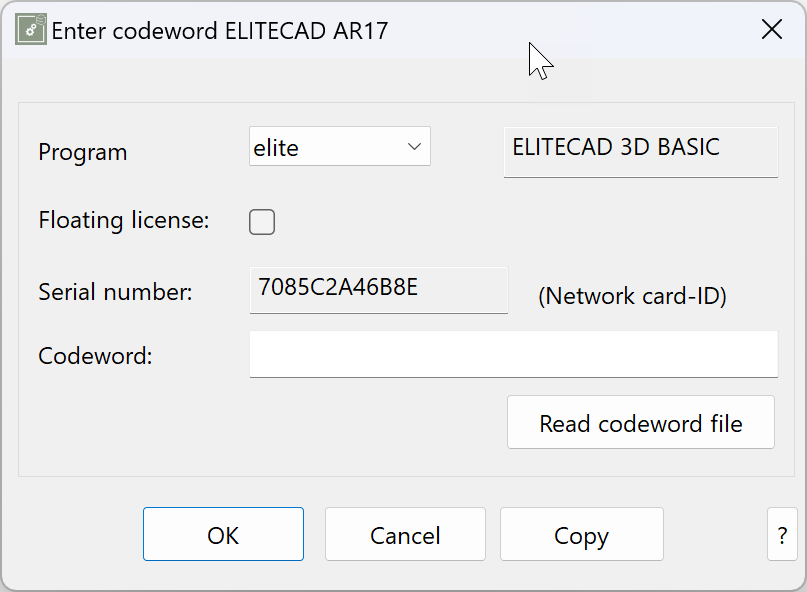The width and height of the screenshot is (807, 592).
Task: Click the Copy button
Action: click(581, 534)
